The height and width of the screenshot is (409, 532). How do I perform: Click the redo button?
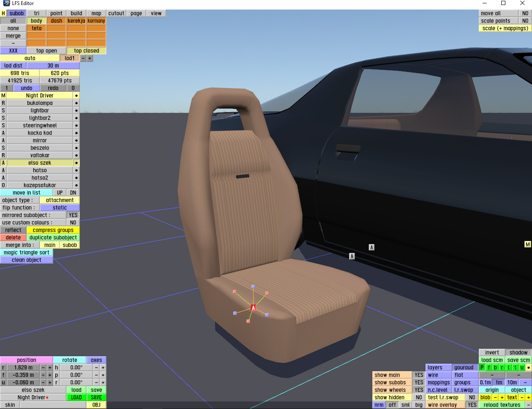pos(53,88)
